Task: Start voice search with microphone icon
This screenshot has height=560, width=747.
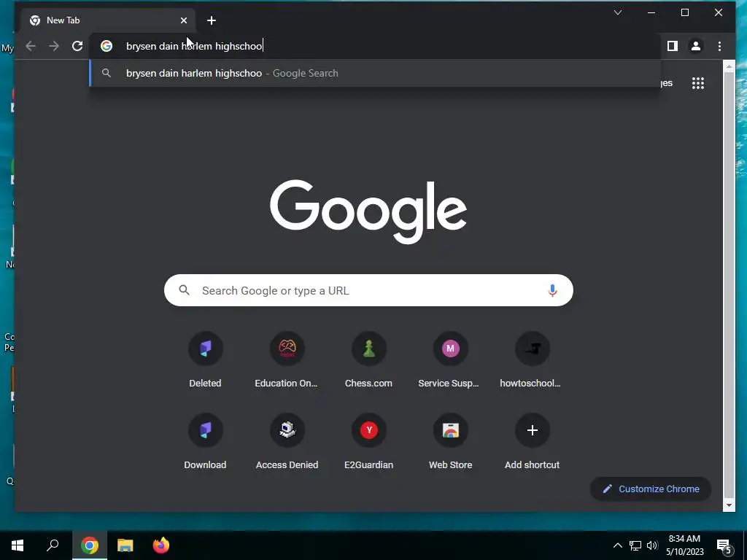Action: [552, 290]
